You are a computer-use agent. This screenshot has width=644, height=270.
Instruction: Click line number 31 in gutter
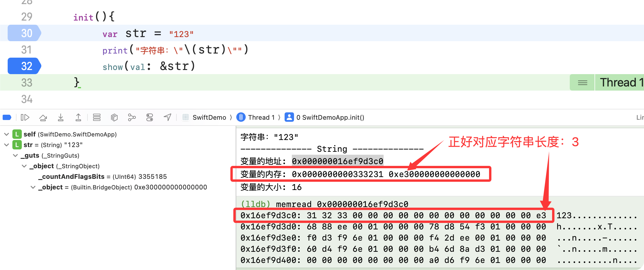[27, 49]
